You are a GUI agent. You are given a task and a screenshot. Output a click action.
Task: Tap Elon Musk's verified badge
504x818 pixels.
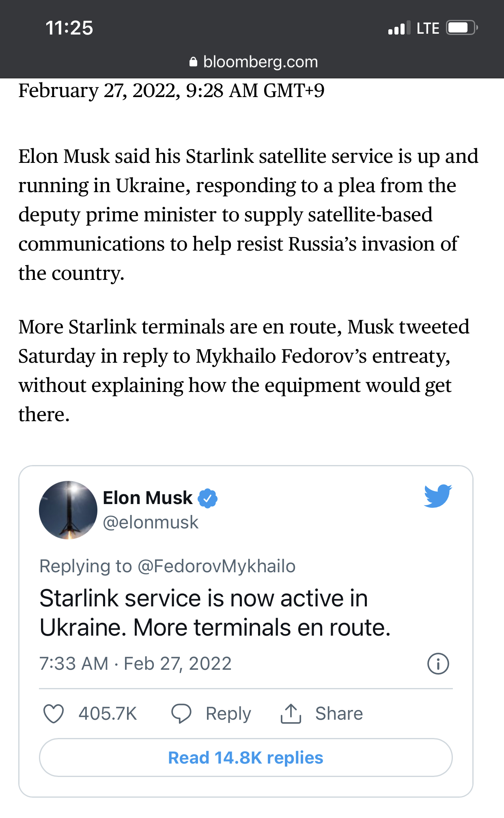208,498
